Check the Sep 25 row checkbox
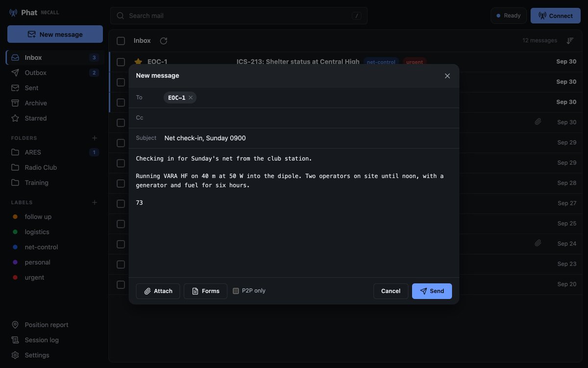This screenshot has width=588, height=368. tap(121, 224)
